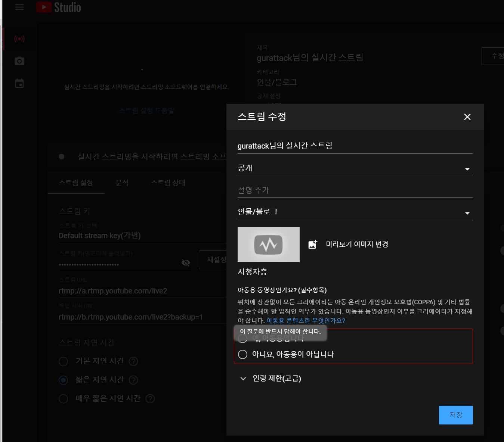Screen dimensions: 504x442
Task: Click help icon next to 짧은 지연 시간
Action: click(133, 380)
